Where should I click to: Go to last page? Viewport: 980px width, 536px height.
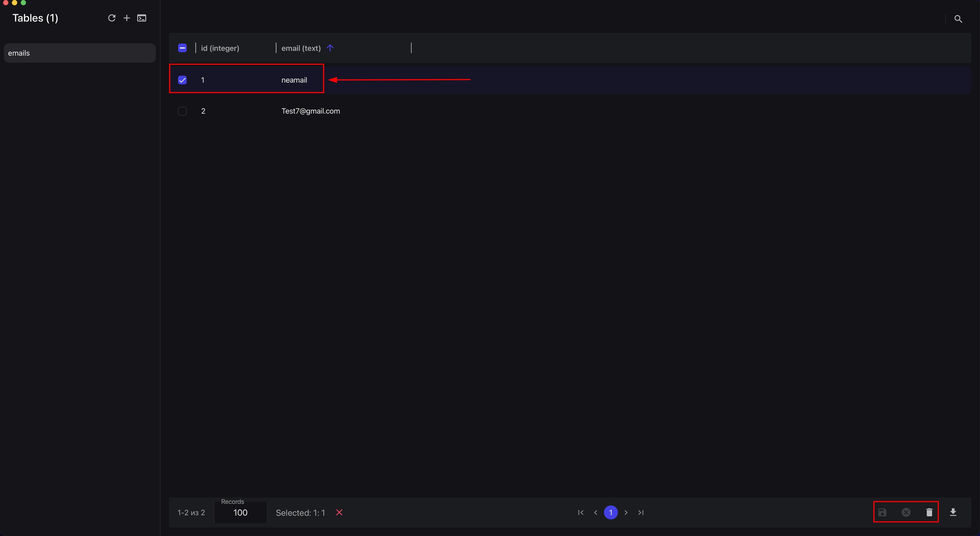[x=641, y=513]
